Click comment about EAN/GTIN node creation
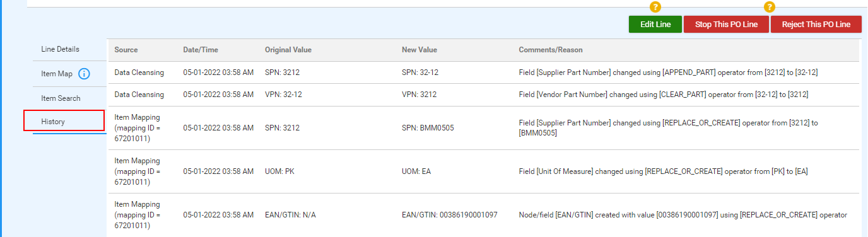868x237 pixels. pyautogui.click(x=683, y=215)
